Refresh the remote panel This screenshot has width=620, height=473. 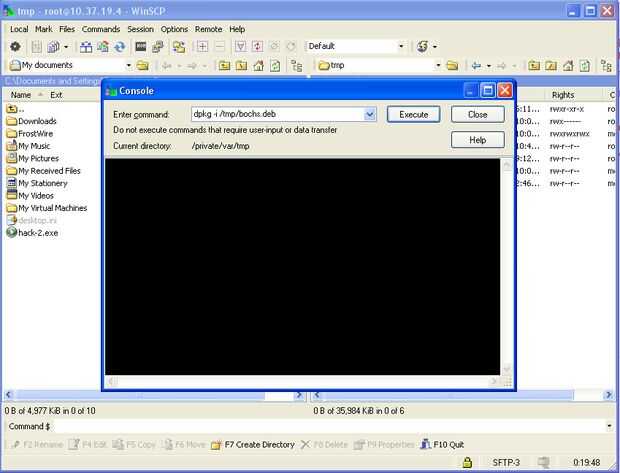coord(585,65)
